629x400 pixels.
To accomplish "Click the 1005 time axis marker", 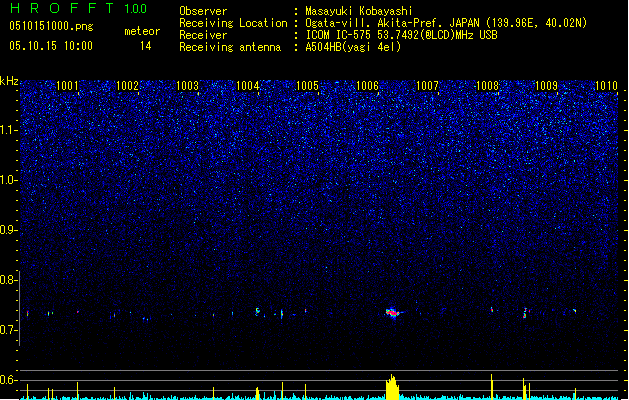I will 307,86.
